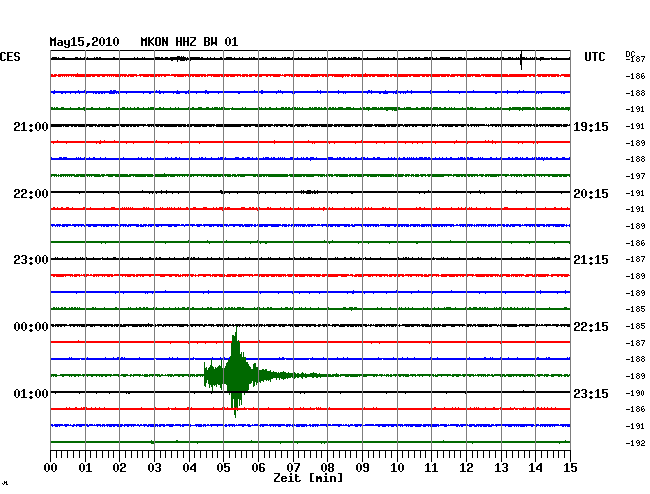Click the 20:15 UTC time label

[x=591, y=194]
